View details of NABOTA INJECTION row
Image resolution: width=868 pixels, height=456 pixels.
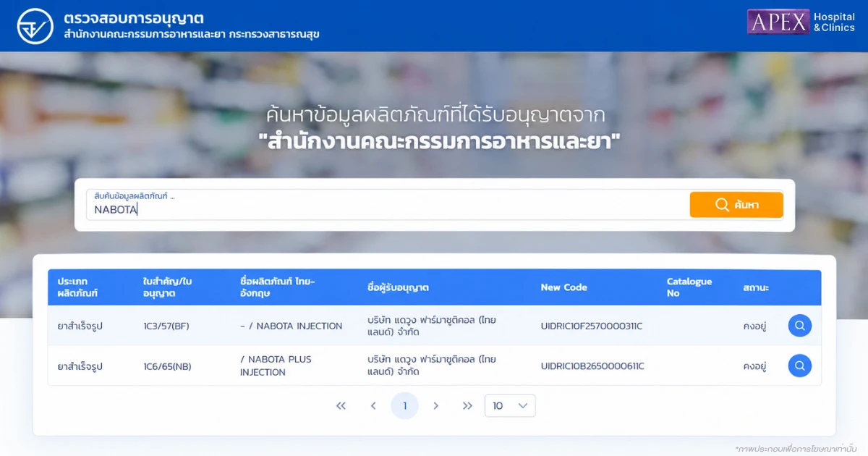[799, 326]
